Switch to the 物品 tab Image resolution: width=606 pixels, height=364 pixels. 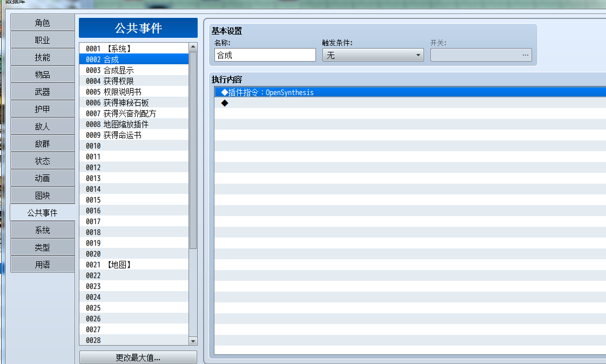tap(43, 75)
